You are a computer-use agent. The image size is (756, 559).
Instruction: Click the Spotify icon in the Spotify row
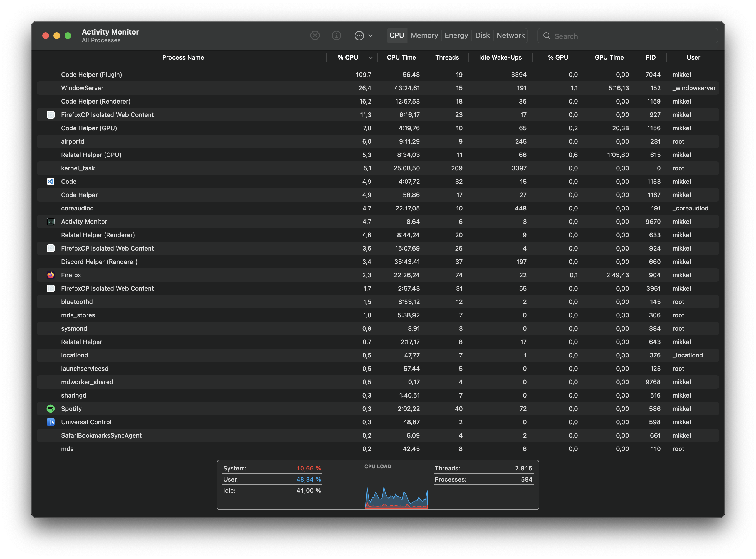coord(50,409)
